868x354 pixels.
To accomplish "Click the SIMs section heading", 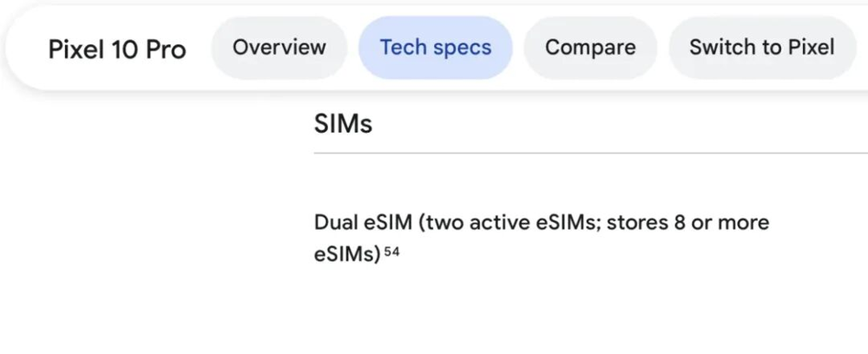I will (343, 124).
